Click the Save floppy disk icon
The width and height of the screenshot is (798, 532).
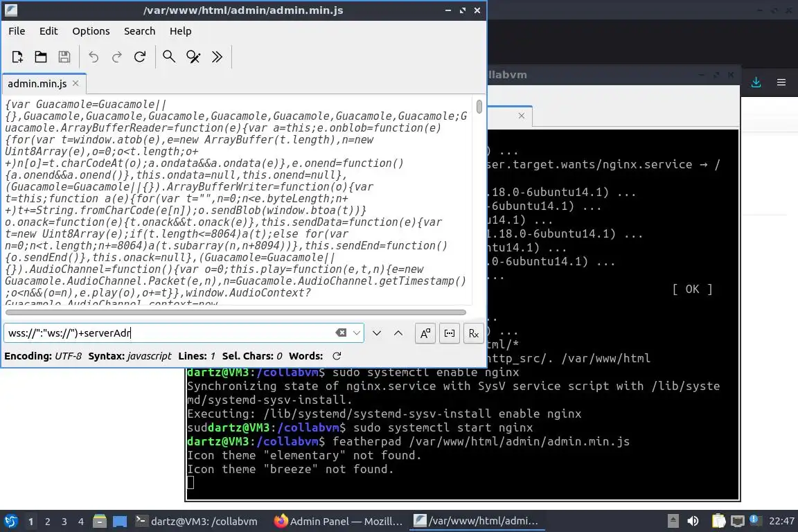pos(64,57)
